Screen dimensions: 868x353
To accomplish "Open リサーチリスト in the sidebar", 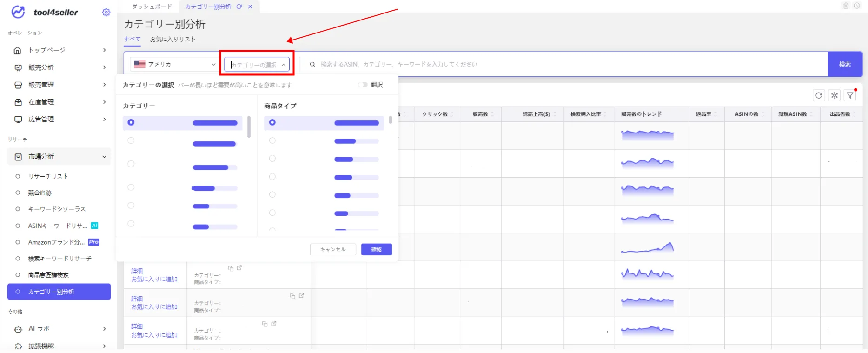I will (48, 176).
